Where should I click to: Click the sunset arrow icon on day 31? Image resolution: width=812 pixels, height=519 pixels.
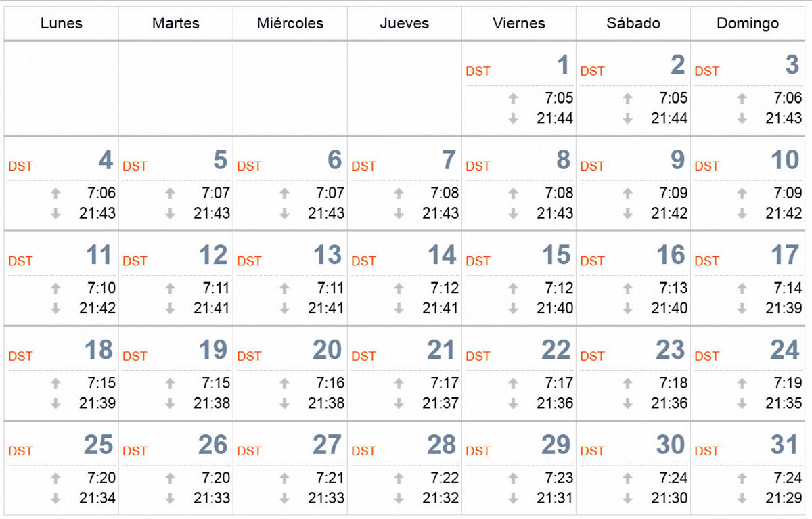click(x=742, y=498)
